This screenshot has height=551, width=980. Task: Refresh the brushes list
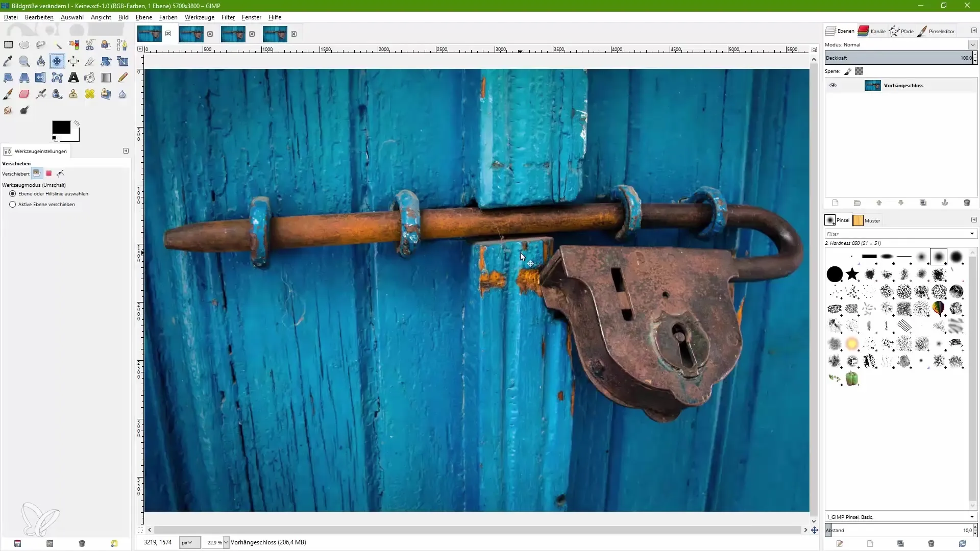pyautogui.click(x=962, y=544)
